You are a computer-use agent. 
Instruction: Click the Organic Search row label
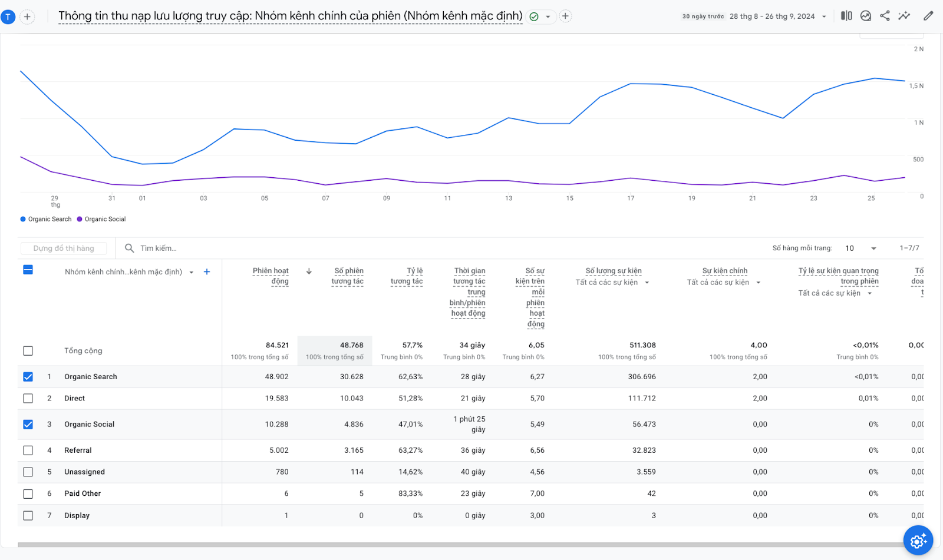91,377
